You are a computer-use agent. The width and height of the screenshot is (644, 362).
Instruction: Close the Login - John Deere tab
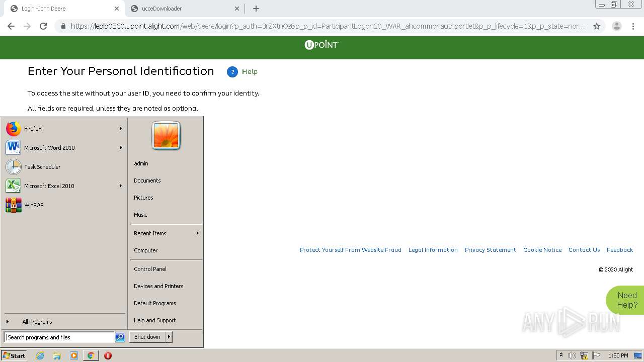pyautogui.click(x=117, y=9)
